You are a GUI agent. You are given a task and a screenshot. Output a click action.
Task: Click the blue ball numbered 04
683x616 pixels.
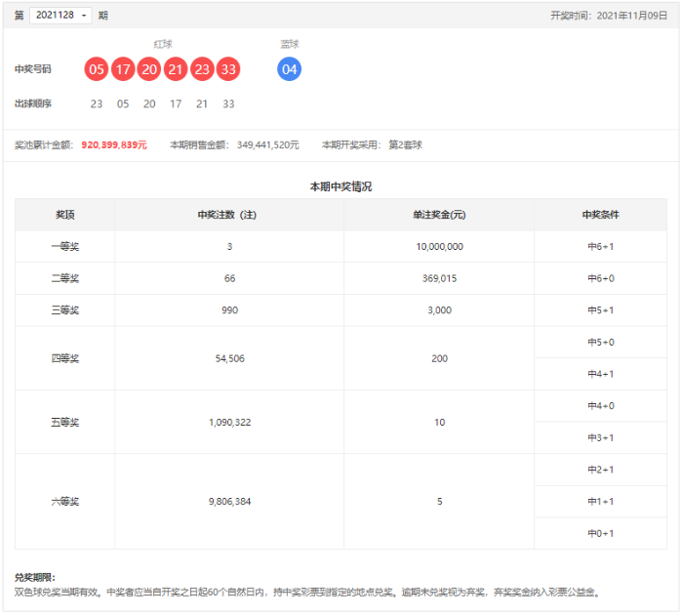point(289,69)
